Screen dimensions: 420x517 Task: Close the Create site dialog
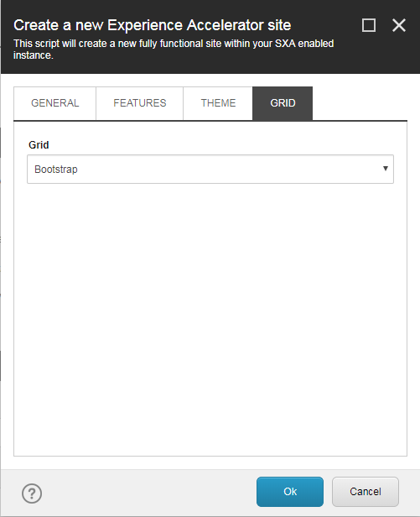click(398, 25)
